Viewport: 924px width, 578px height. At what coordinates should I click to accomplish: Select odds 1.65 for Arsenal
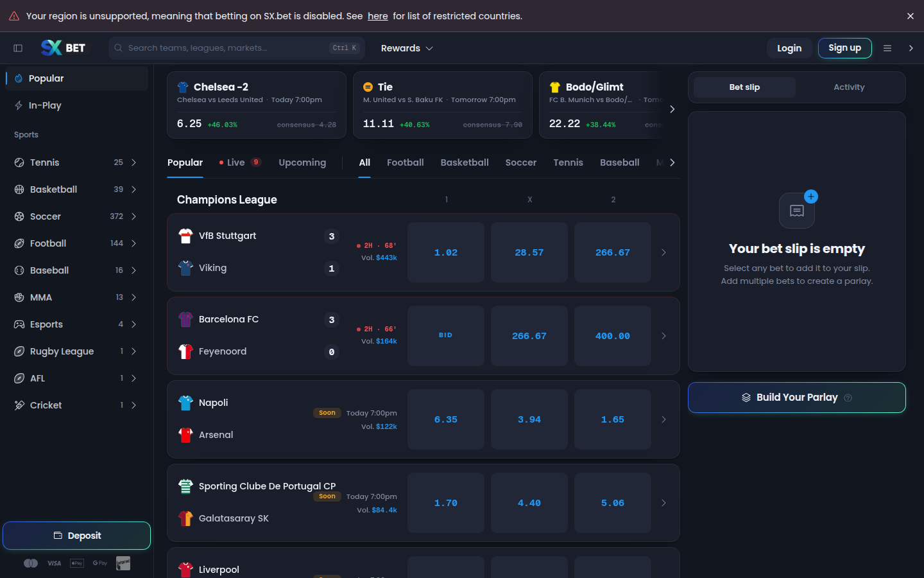click(x=613, y=419)
